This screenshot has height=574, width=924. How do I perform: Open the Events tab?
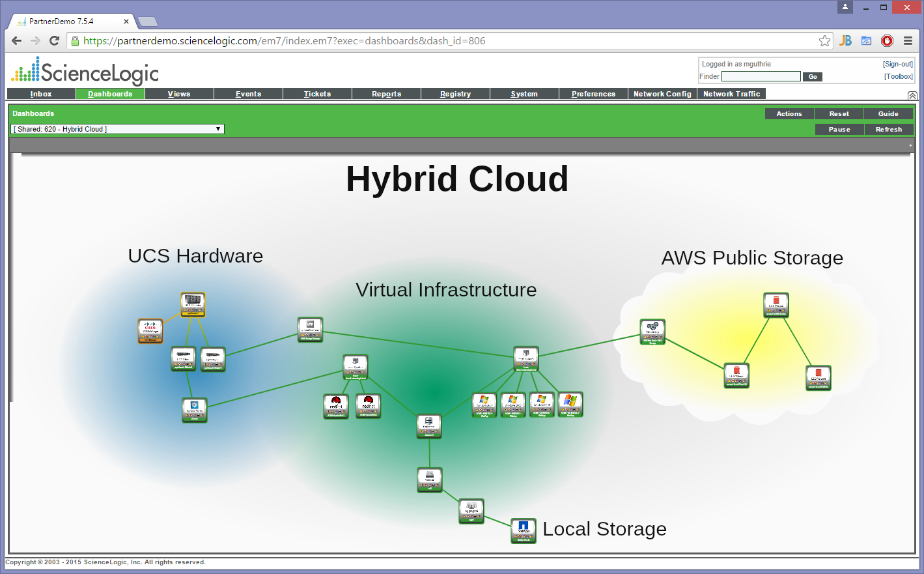(248, 94)
